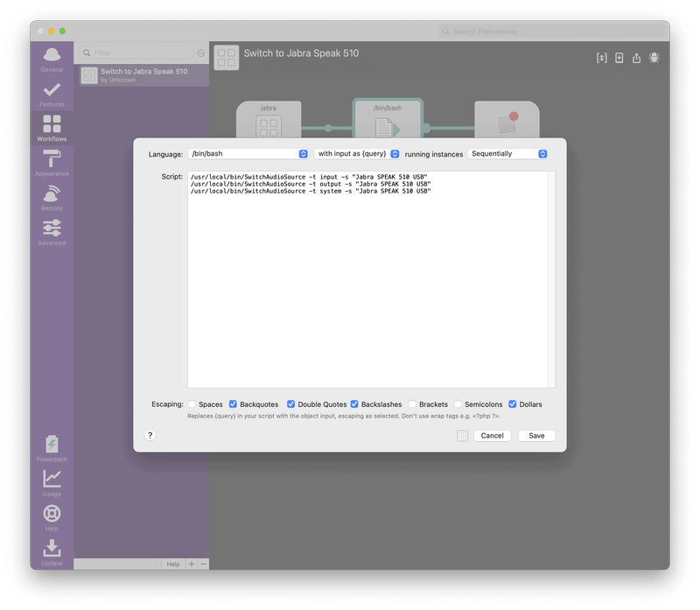Image resolution: width=700 pixels, height=610 pixels.
Task: Enable the Spaces escaping checkbox
Action: point(192,404)
